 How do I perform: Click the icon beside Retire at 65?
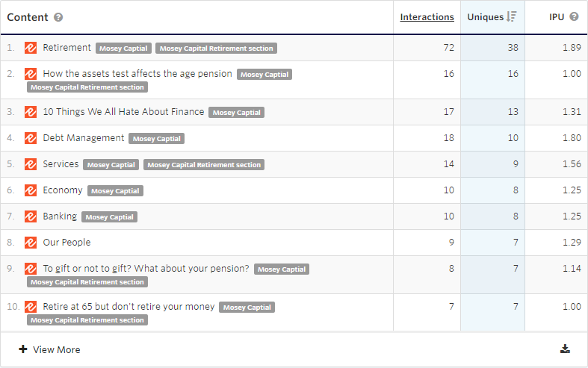(31, 307)
